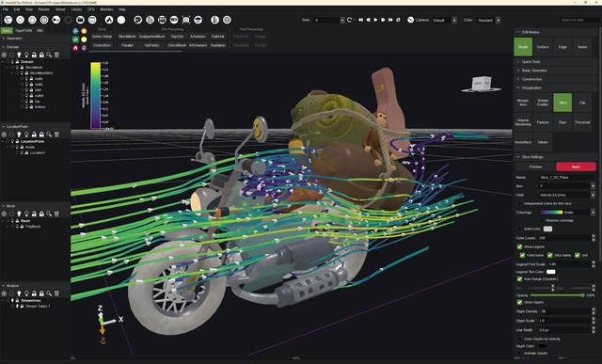
Task: Toggle the Field name checkbox
Action: pos(522,255)
